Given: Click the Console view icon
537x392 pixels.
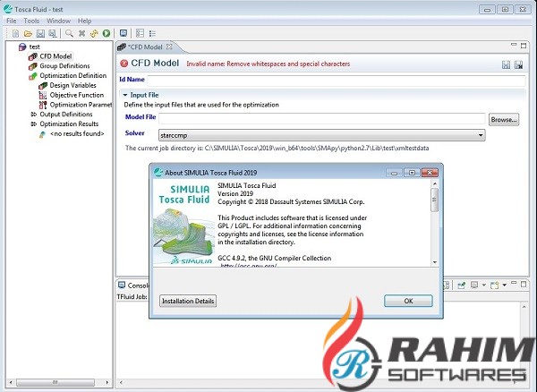Looking at the screenshot, I should pyautogui.click(x=122, y=285).
